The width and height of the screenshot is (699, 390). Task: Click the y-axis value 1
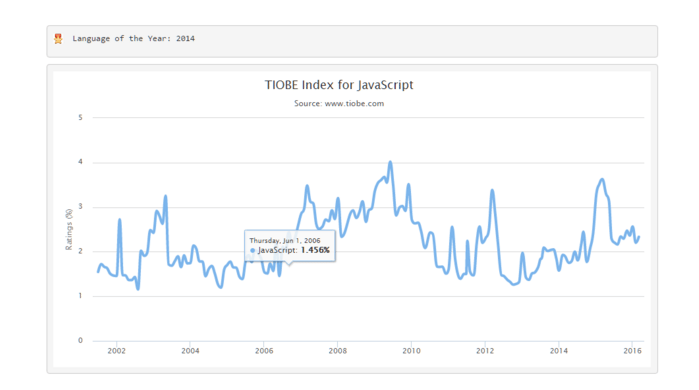80,296
